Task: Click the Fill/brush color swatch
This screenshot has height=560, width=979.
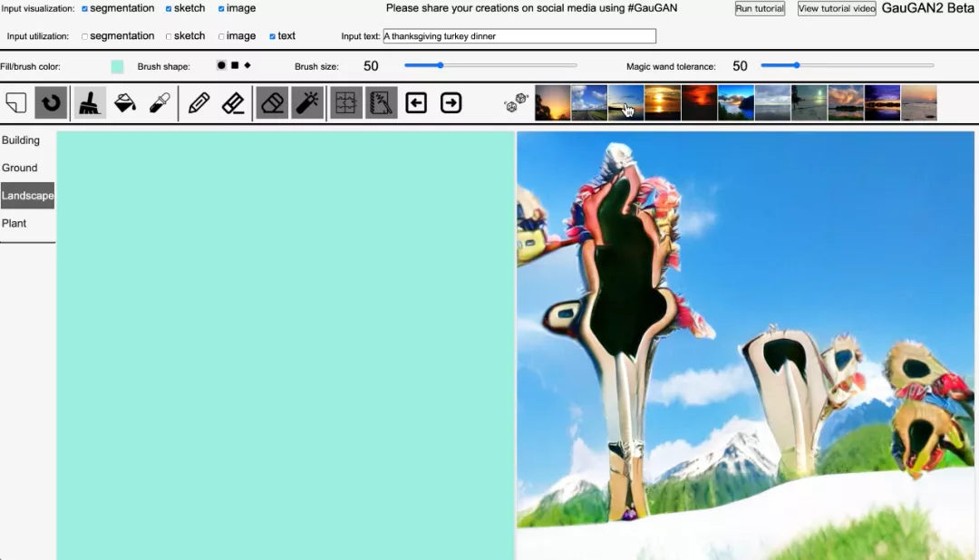Action: click(x=117, y=67)
